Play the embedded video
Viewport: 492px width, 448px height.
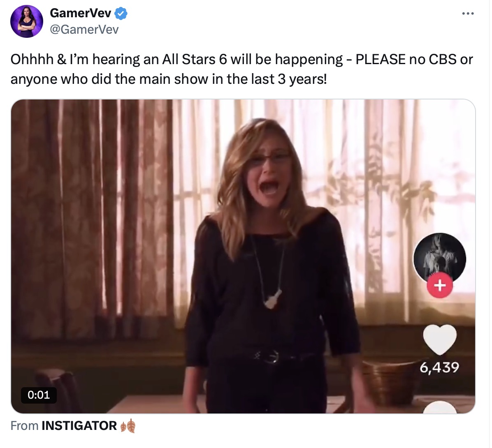pos(243,256)
